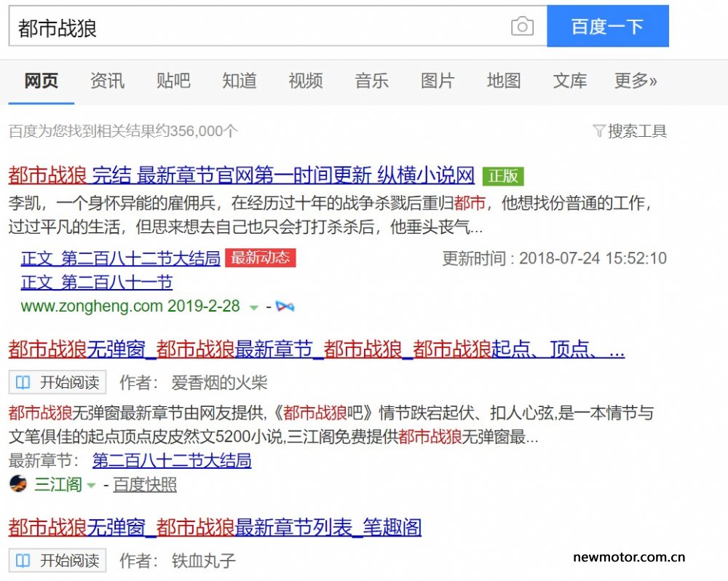Click the blue bow-tie icon after zongheng URL
Image resolution: width=728 pixels, height=581 pixels.
[x=285, y=307]
